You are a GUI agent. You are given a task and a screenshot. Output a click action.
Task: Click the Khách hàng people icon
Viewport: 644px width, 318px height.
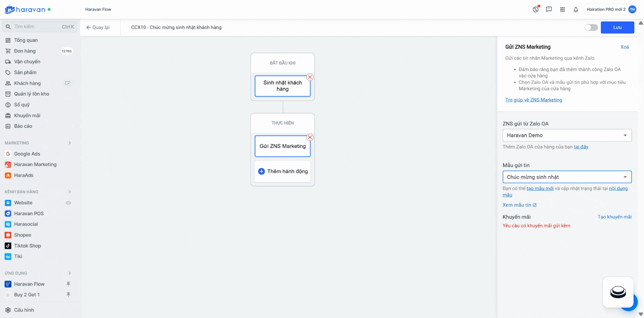pos(8,83)
